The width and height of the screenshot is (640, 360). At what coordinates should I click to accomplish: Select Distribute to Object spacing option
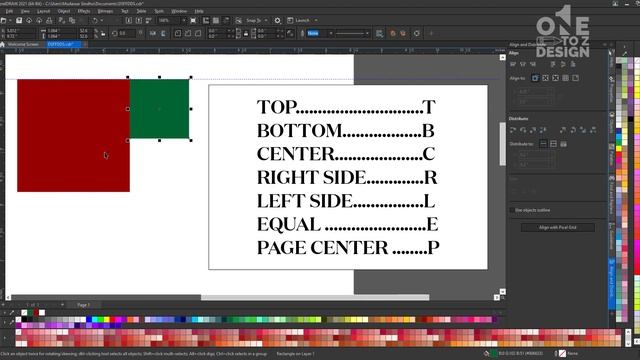pos(564,144)
